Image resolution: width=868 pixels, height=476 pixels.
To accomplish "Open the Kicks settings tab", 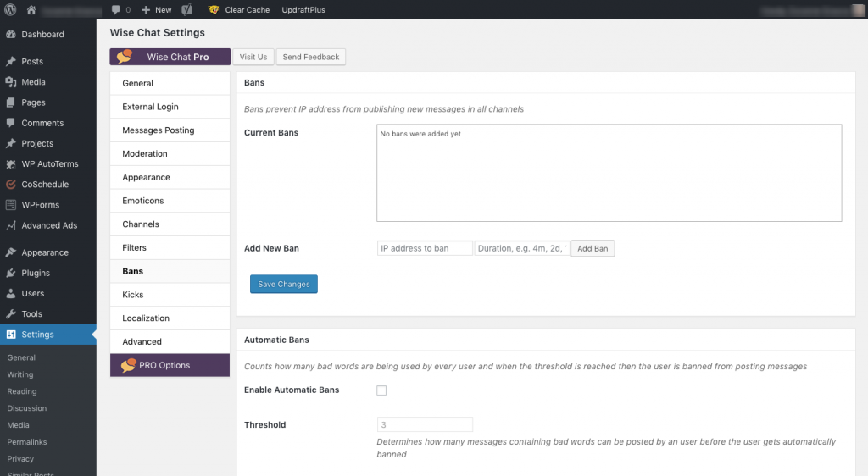I will tap(133, 295).
